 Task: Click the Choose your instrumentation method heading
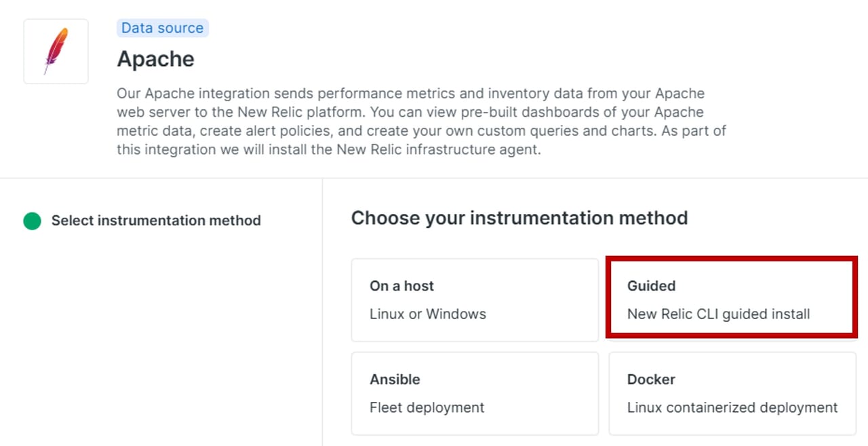coord(519,218)
